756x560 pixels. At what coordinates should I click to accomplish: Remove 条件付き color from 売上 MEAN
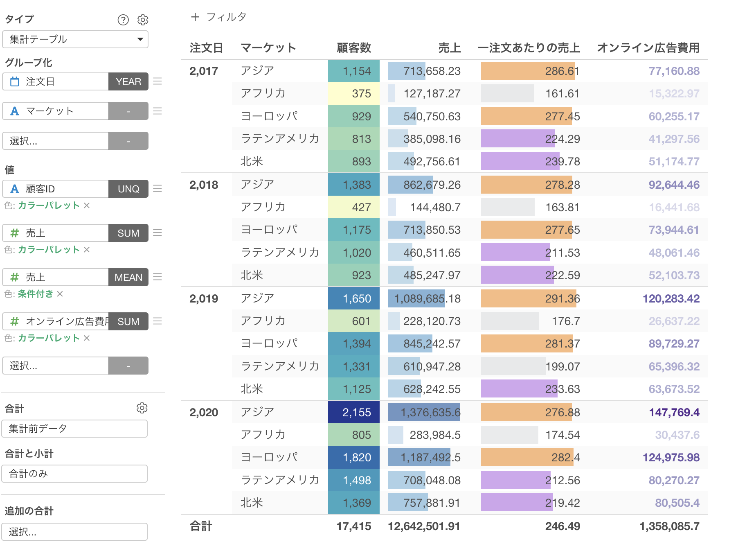tap(60, 294)
